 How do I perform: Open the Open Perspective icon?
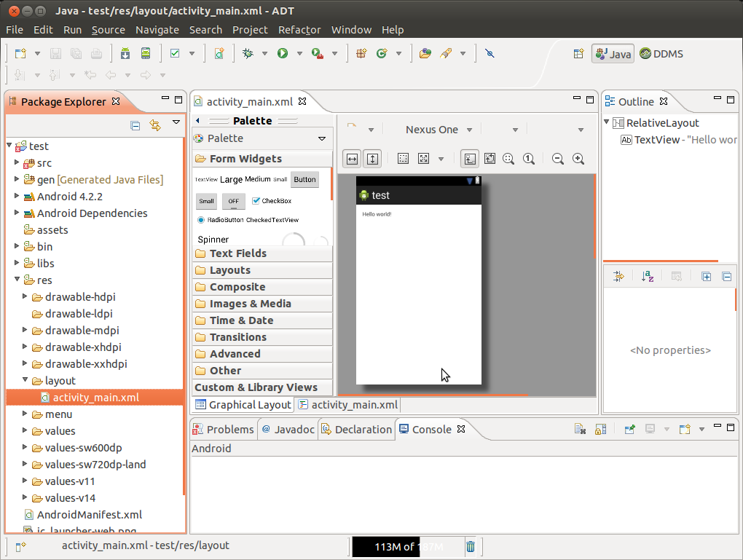[578, 54]
